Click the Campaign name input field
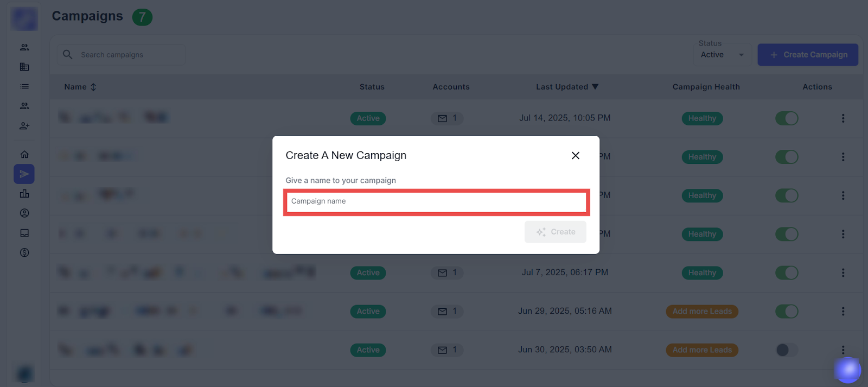 [x=436, y=201]
